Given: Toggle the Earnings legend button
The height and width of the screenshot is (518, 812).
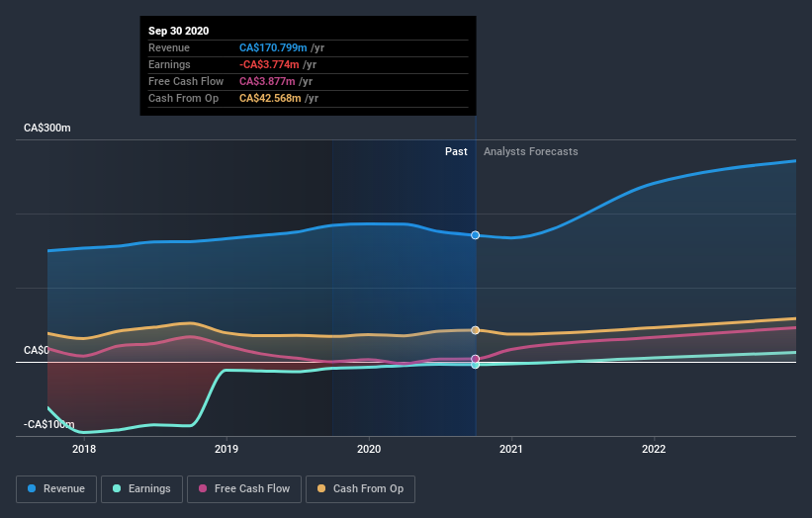Looking at the screenshot, I should click(141, 489).
